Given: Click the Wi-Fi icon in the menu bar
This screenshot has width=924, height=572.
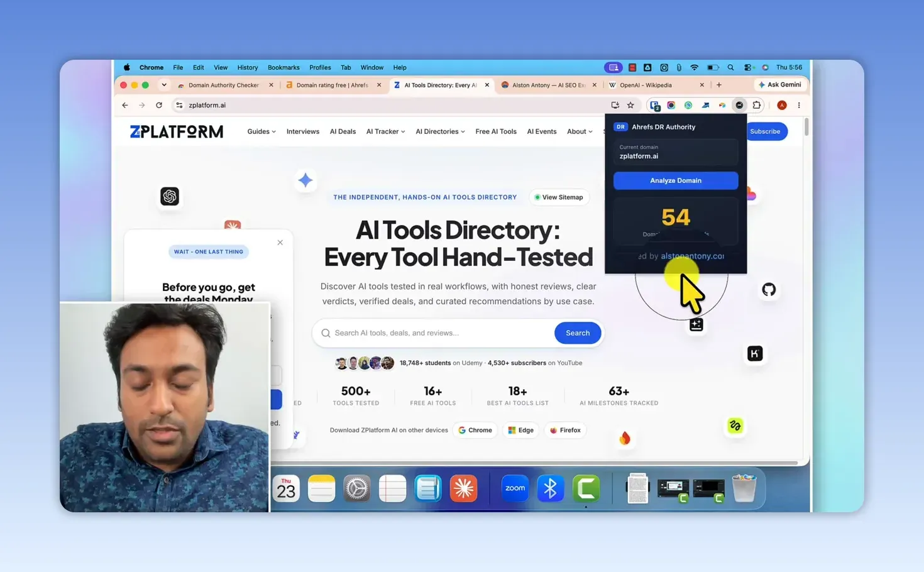Looking at the screenshot, I should coord(695,67).
